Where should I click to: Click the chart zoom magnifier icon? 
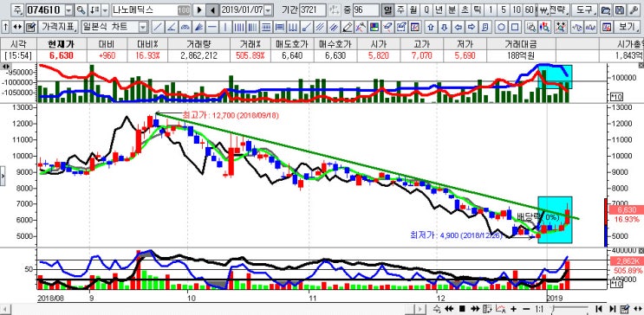click(x=531, y=28)
